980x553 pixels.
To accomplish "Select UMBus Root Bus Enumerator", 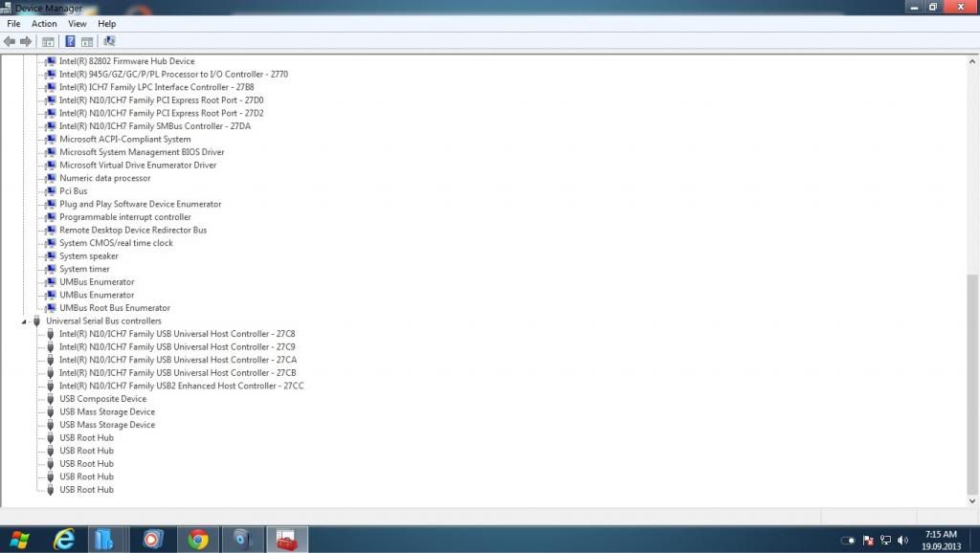I will pos(115,308).
